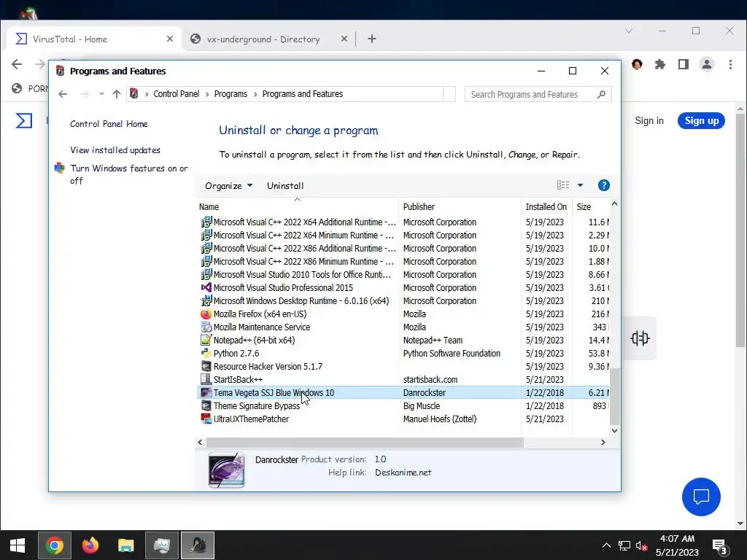Toggle Chrome side panel icon
747x560 pixels.
(683, 64)
